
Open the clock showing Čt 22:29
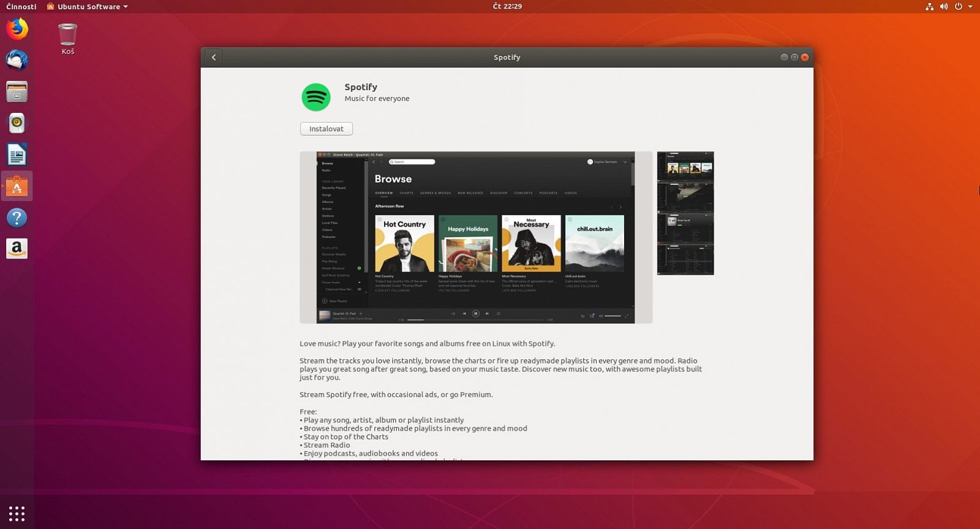(507, 6)
